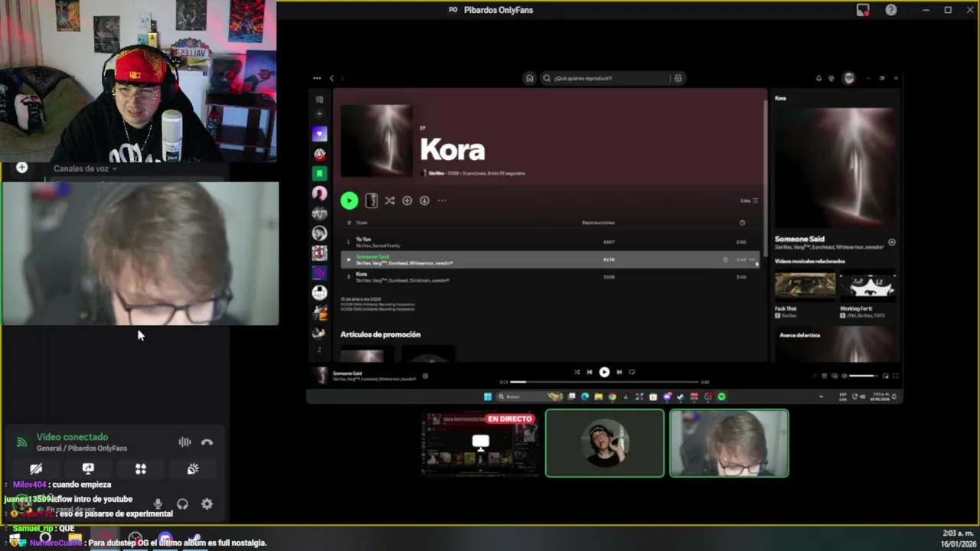This screenshot has width=980, height=551.
Task: Add Kora EP to library with plus icon
Action: 407,201
